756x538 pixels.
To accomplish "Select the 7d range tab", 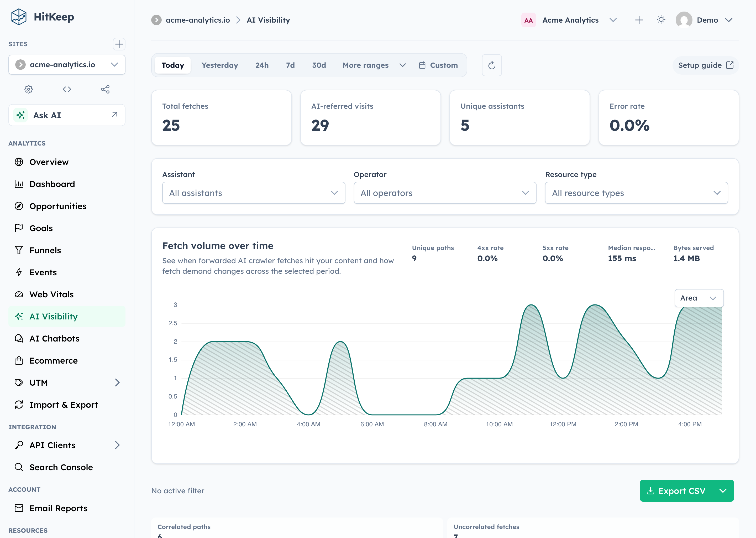I will pyautogui.click(x=290, y=65).
